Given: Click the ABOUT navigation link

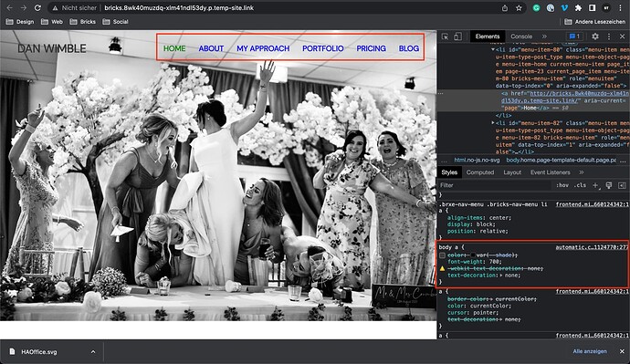Looking at the screenshot, I should (211, 48).
